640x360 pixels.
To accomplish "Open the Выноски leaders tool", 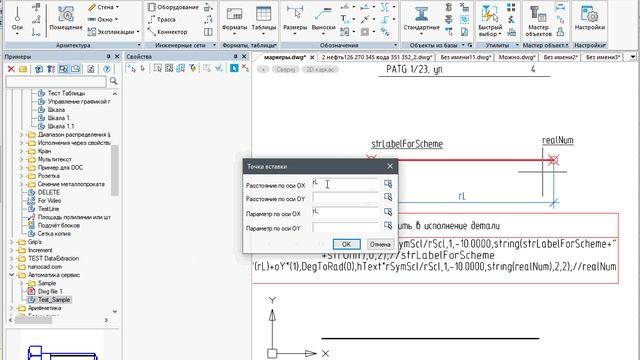I will click(323, 19).
